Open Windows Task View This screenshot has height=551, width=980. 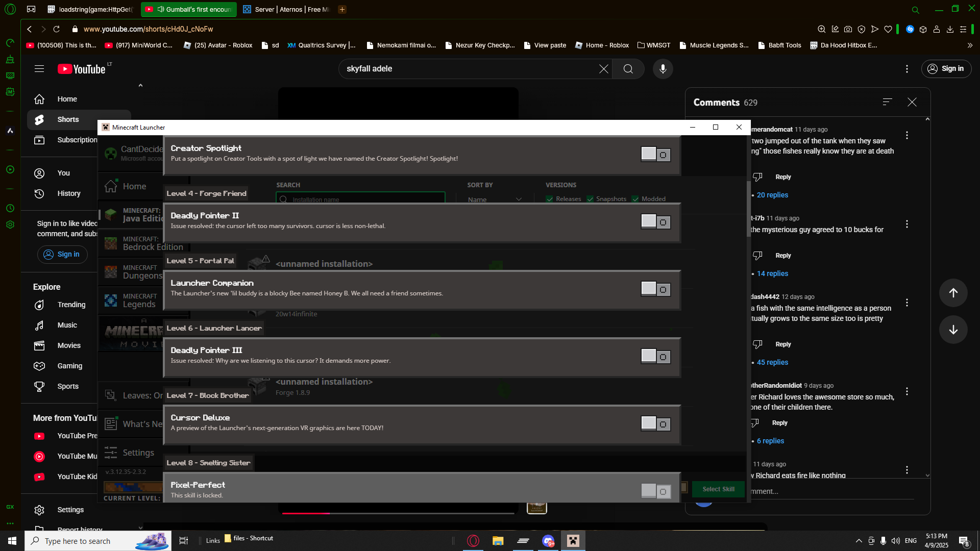(x=184, y=541)
